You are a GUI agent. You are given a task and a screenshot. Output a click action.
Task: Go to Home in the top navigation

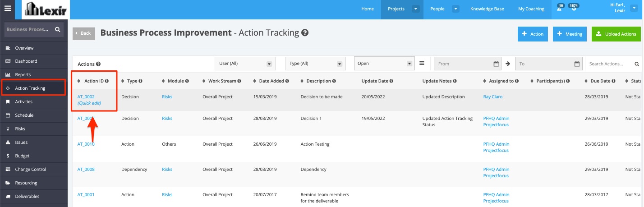[x=368, y=9]
